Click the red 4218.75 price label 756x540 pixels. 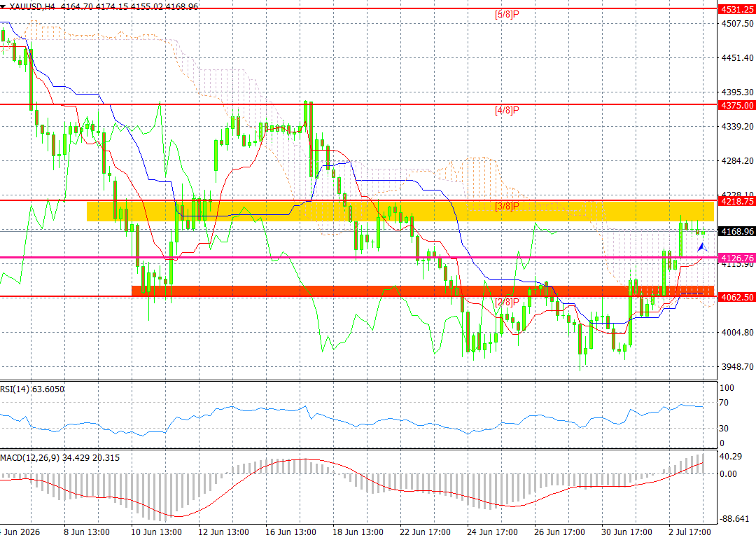click(736, 201)
